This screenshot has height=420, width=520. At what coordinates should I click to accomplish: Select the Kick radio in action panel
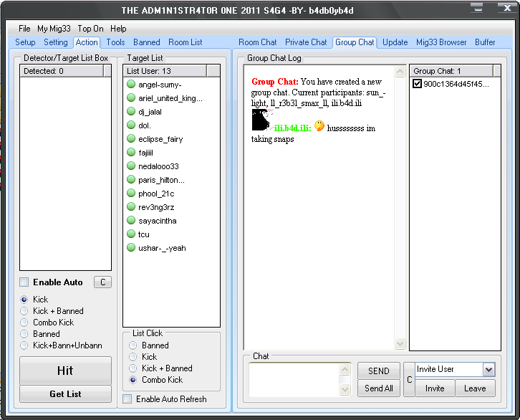coord(24,300)
